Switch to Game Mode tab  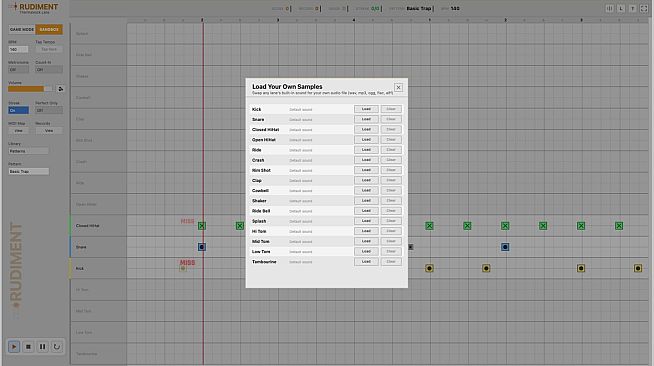(22, 30)
